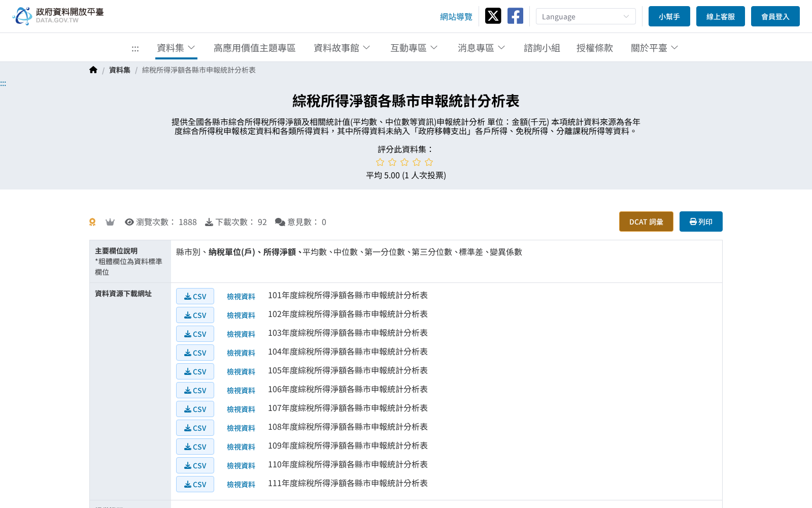Download CSV for 104年度 dataset
This screenshot has width=812, height=508.
point(195,353)
